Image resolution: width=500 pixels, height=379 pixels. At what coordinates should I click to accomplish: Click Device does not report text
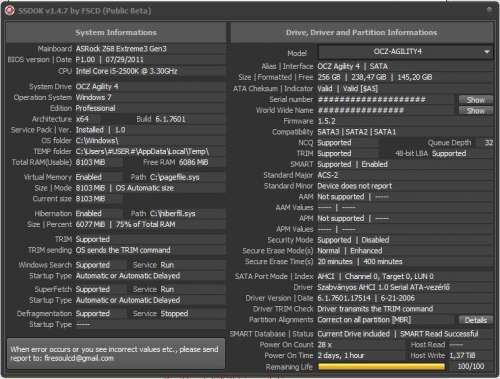(x=354, y=186)
